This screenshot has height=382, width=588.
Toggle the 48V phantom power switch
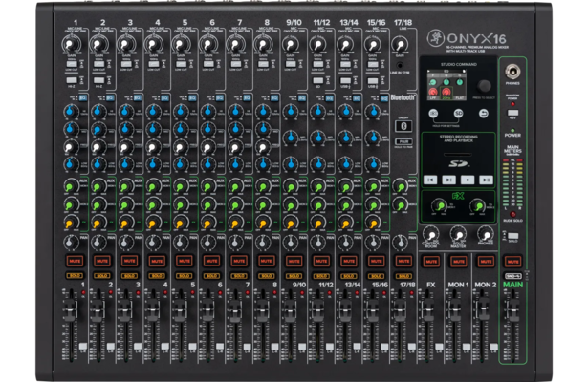pyautogui.click(x=512, y=113)
